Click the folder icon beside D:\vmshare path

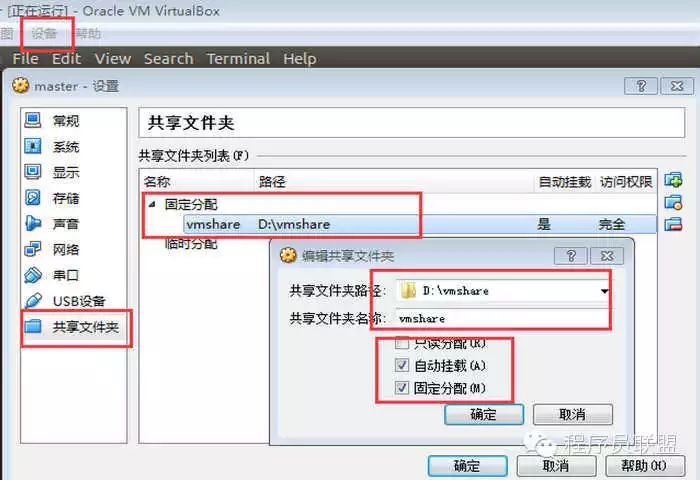[408, 291]
